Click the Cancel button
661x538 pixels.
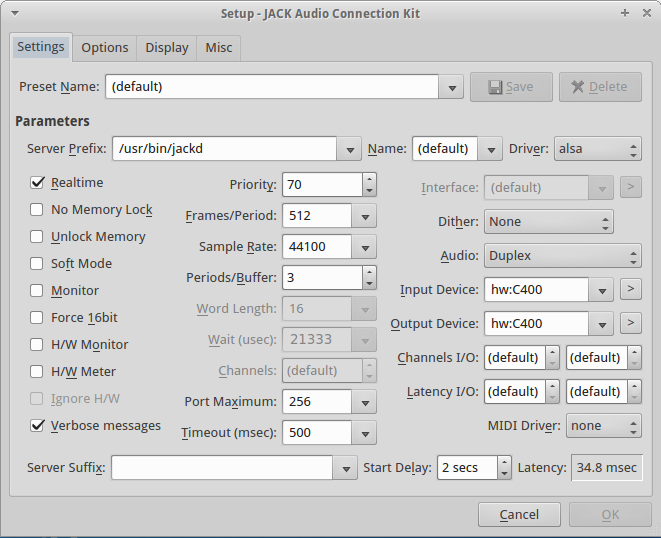(519, 514)
